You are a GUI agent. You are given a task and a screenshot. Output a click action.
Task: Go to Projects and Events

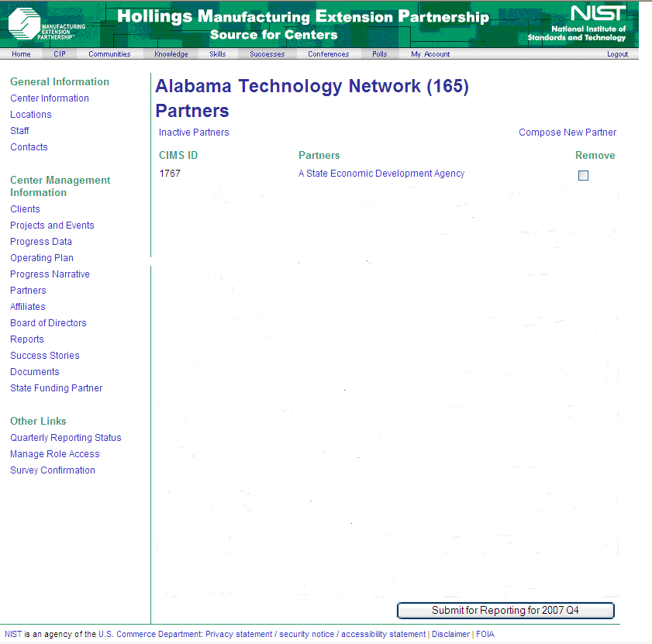click(x=52, y=226)
